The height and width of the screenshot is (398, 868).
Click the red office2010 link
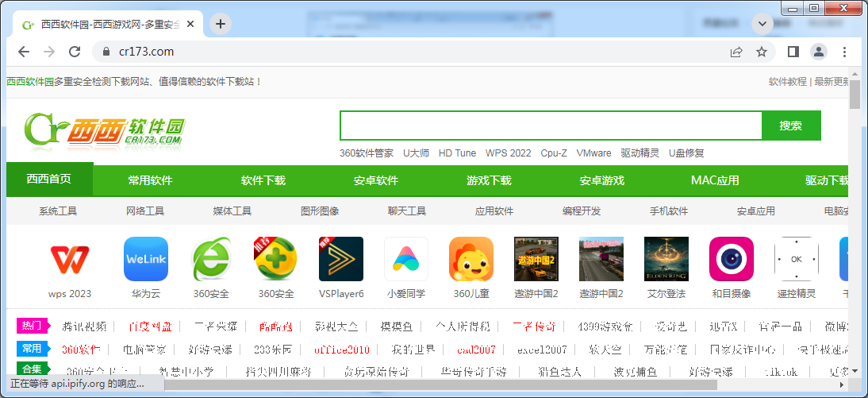pos(341,350)
